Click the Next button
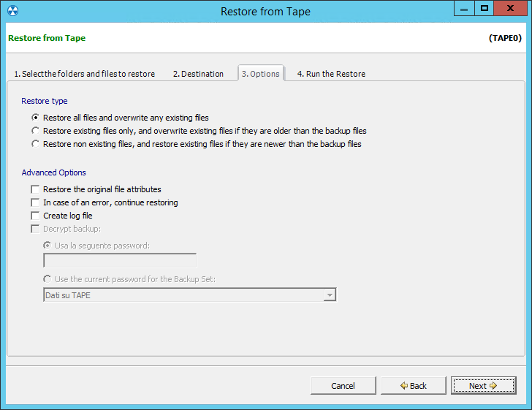This screenshot has height=410, width=532. 484,386
